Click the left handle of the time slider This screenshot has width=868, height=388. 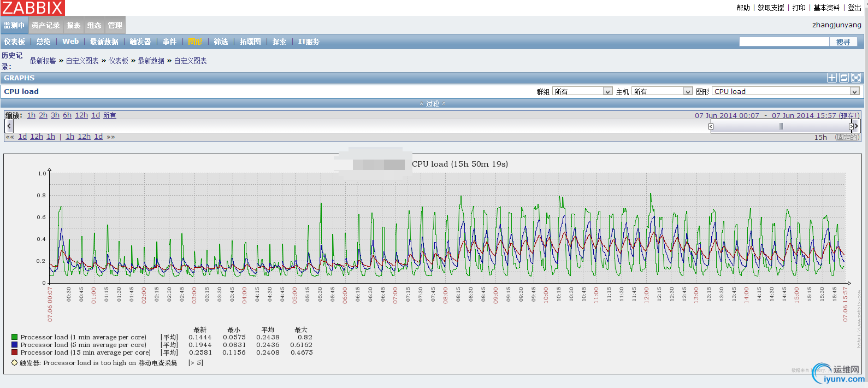pyautogui.click(x=711, y=126)
